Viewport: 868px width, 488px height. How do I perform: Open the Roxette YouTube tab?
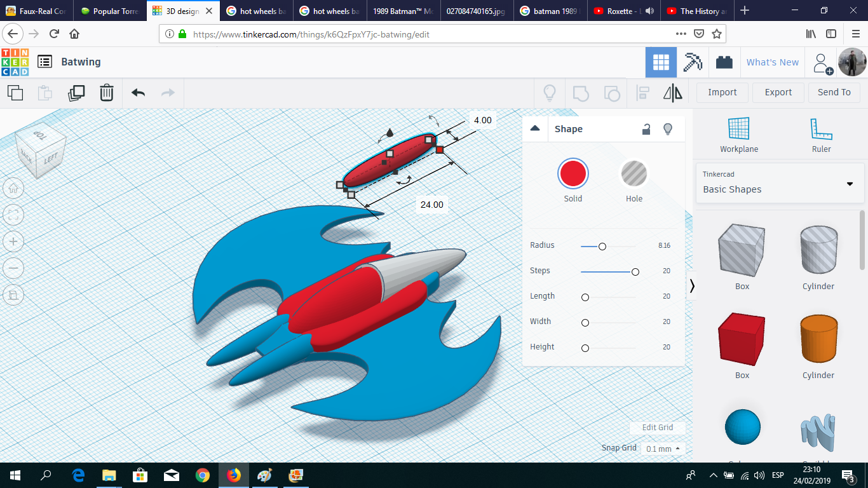click(x=623, y=11)
